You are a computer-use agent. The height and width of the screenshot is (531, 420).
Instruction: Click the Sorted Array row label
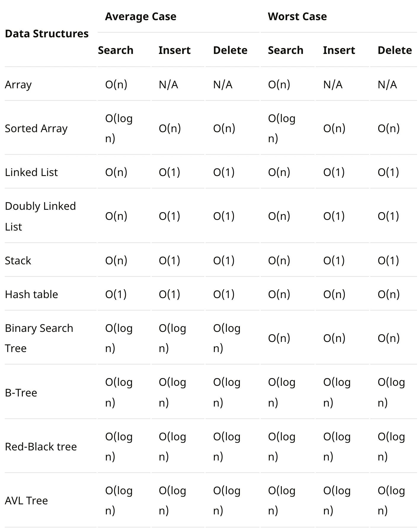36,129
